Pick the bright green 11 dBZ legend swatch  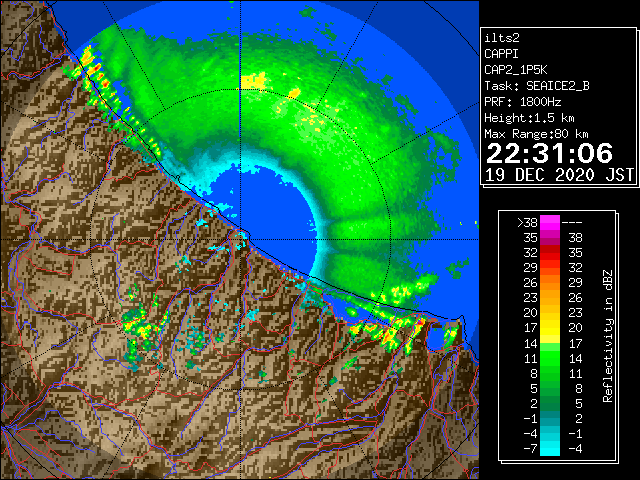click(x=550, y=358)
